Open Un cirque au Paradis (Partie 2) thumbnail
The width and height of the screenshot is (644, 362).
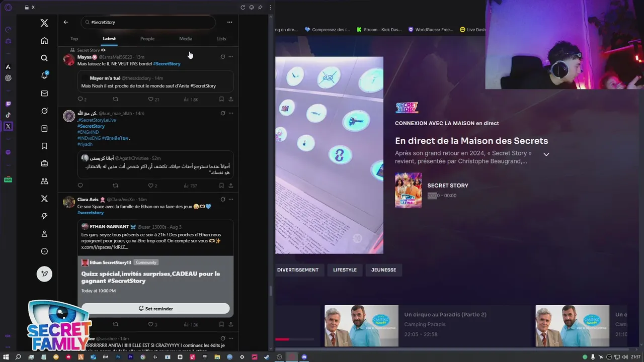tap(361, 325)
